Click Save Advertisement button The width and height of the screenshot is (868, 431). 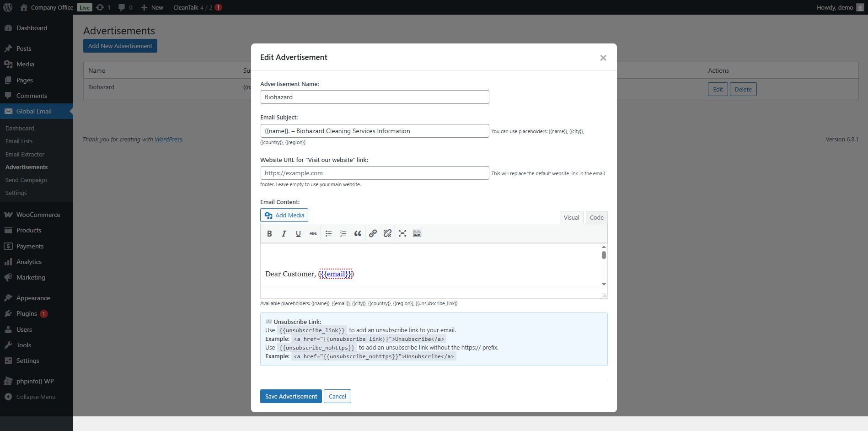291,396
